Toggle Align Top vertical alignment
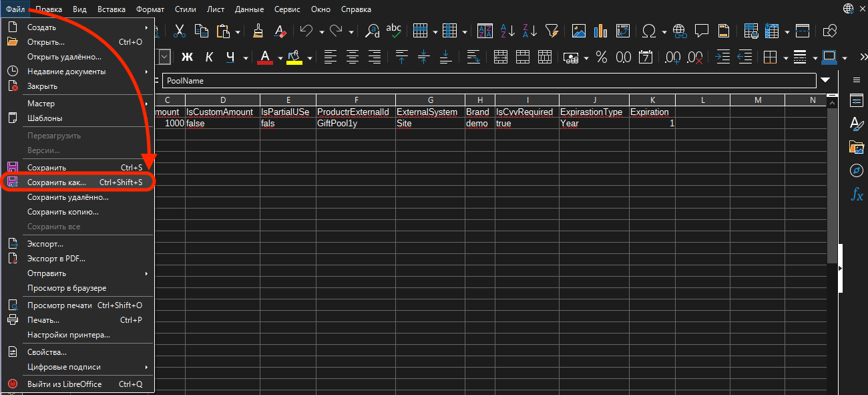 tap(401, 57)
